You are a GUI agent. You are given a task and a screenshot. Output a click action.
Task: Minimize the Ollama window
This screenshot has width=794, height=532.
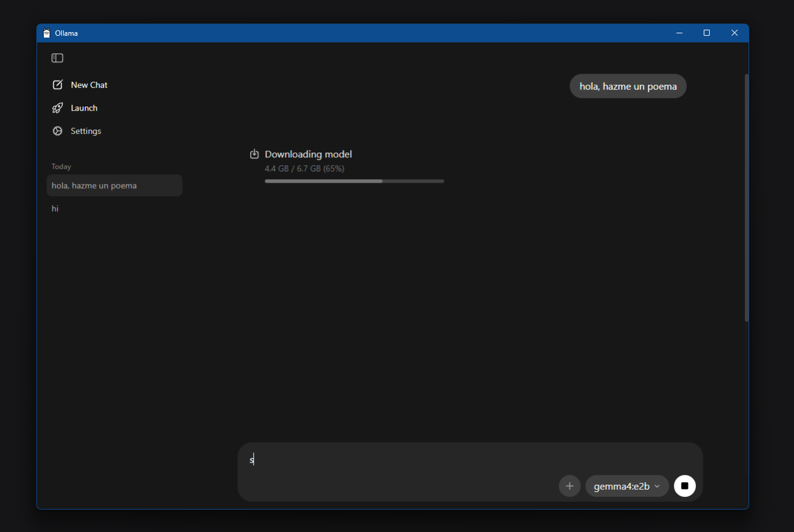pyautogui.click(x=679, y=33)
